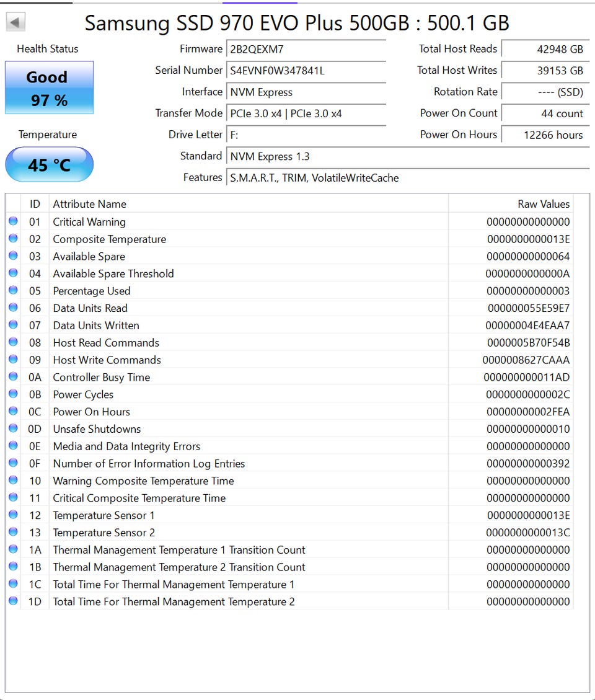Image resolution: width=595 pixels, height=700 pixels.
Task: Select the Data Units Written attribute name
Action: [x=96, y=326]
